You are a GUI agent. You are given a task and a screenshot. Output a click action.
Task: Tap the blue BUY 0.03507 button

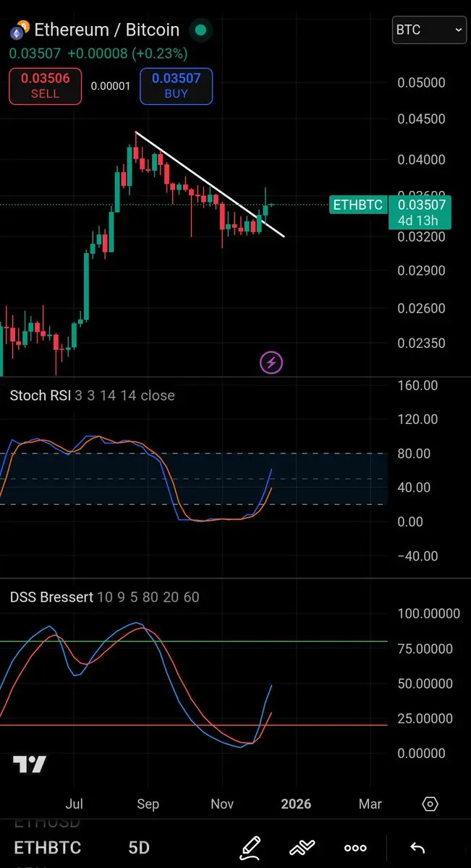click(176, 86)
